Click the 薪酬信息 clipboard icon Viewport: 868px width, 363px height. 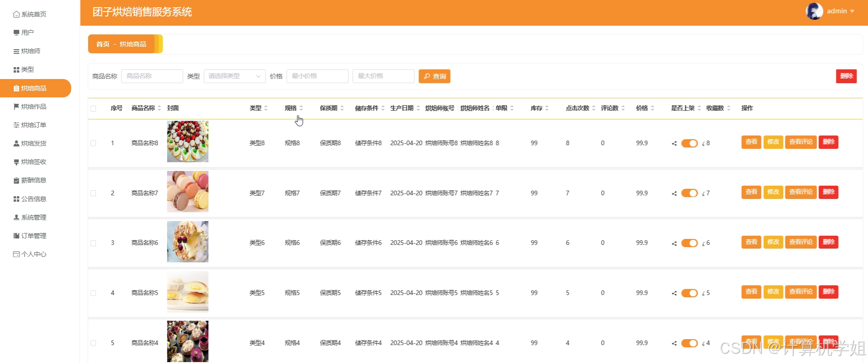tap(17, 180)
